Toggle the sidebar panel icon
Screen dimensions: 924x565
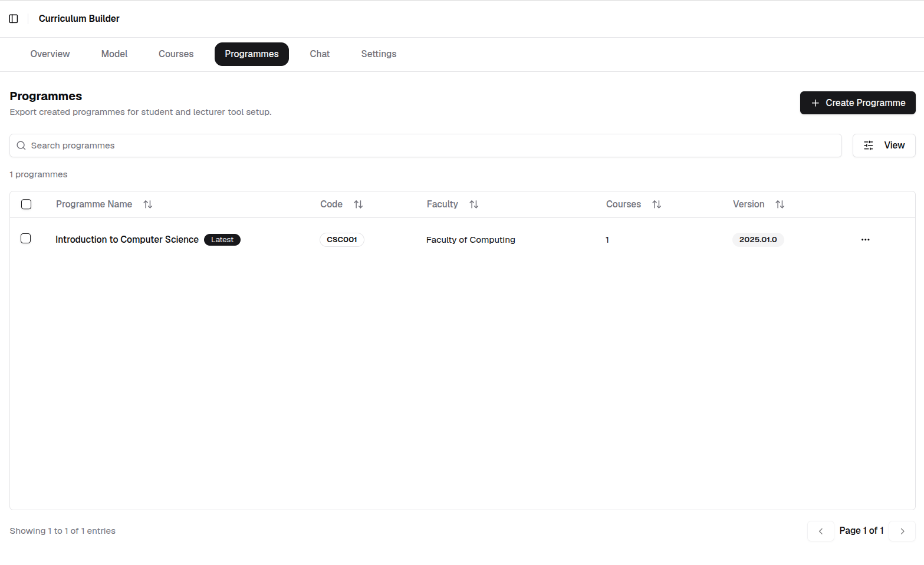pyautogui.click(x=14, y=19)
